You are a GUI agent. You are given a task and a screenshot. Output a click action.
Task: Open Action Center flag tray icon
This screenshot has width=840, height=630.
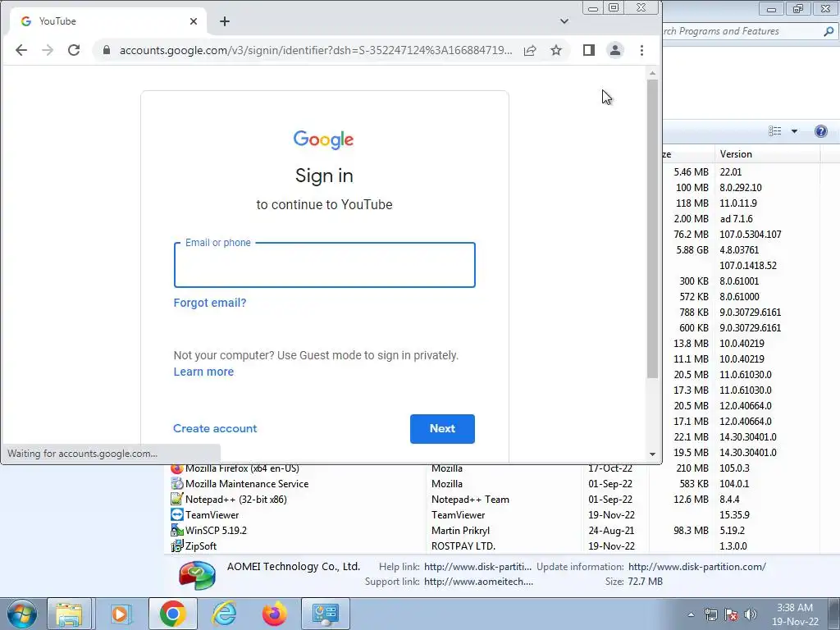(x=731, y=614)
